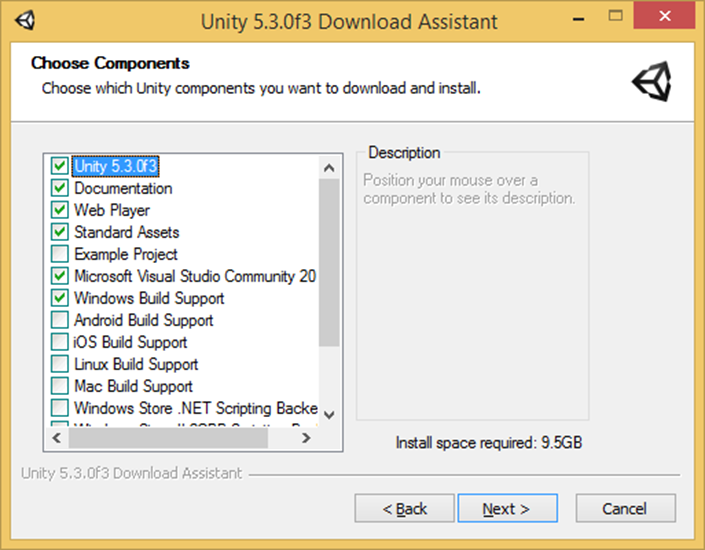Minimize the Download Assistant window
Image resolution: width=705 pixels, height=550 pixels.
579,18
